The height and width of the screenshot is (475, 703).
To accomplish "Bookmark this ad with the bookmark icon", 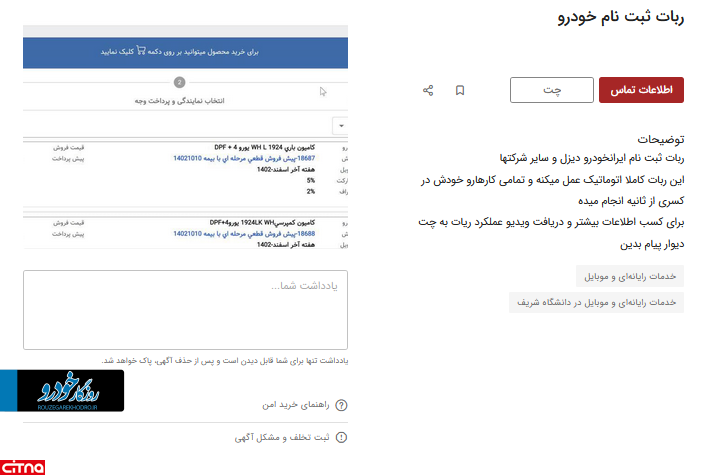I will click(460, 90).
